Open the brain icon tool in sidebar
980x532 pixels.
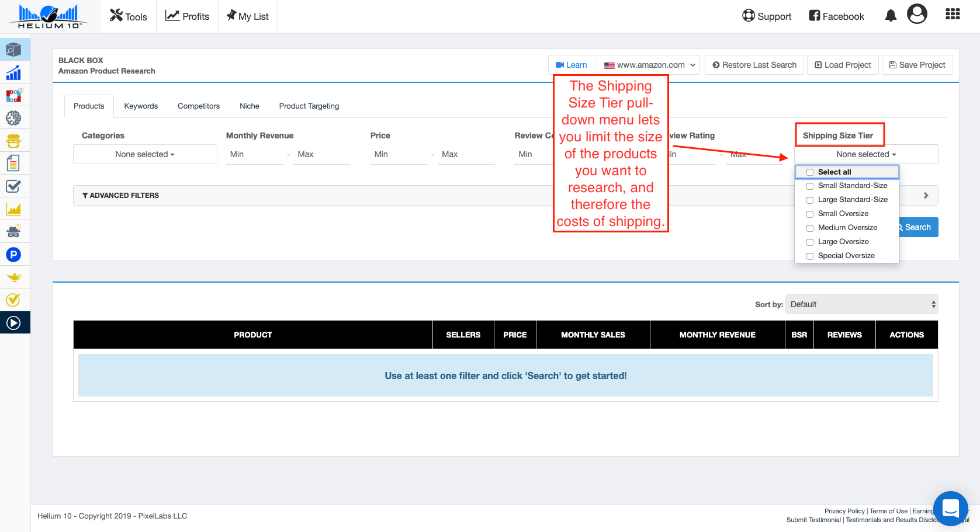[13, 118]
